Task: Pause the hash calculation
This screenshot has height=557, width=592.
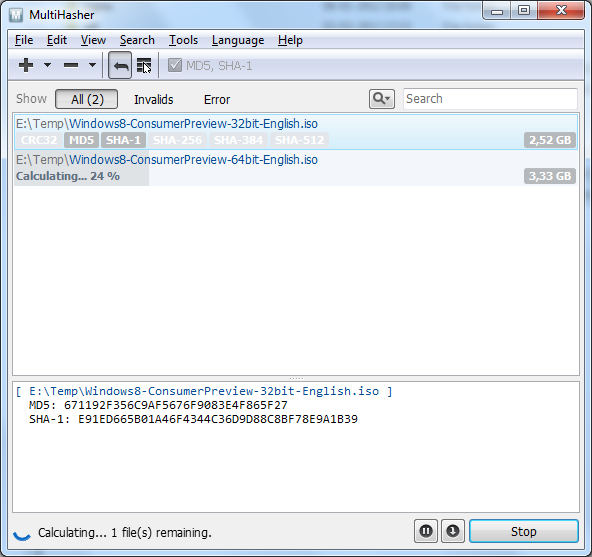Action: [426, 531]
